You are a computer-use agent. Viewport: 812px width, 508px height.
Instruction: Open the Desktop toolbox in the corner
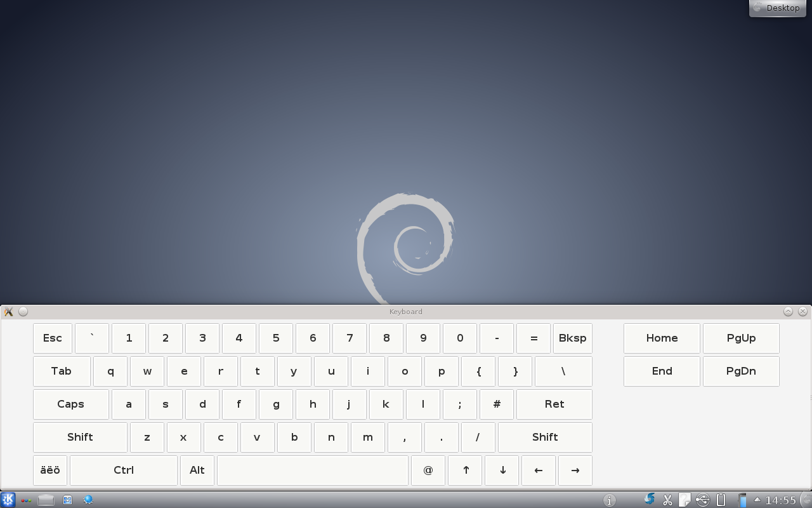click(777, 8)
